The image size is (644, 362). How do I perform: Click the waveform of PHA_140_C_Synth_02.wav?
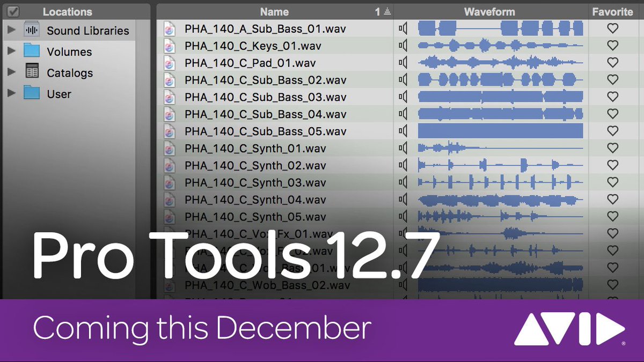coord(500,165)
